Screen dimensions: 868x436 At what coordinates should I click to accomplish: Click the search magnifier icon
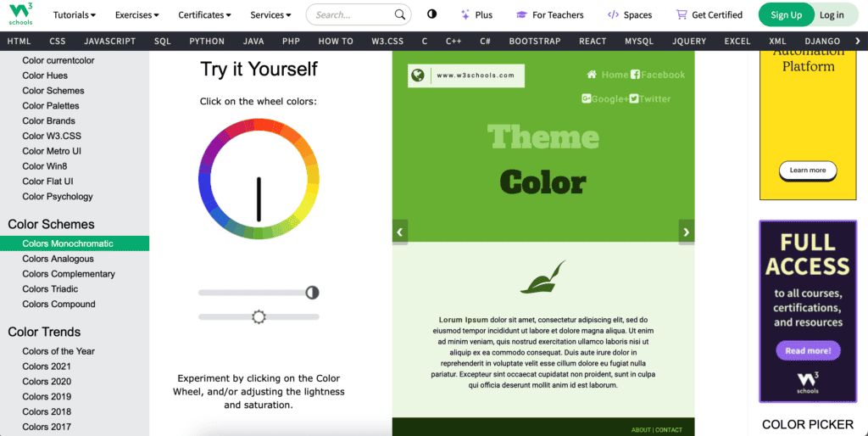click(x=400, y=15)
